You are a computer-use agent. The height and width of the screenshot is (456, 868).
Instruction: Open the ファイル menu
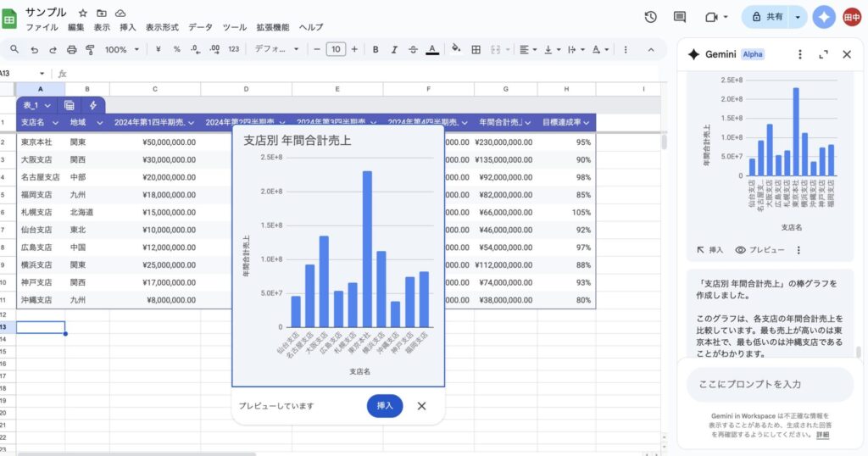click(42, 27)
